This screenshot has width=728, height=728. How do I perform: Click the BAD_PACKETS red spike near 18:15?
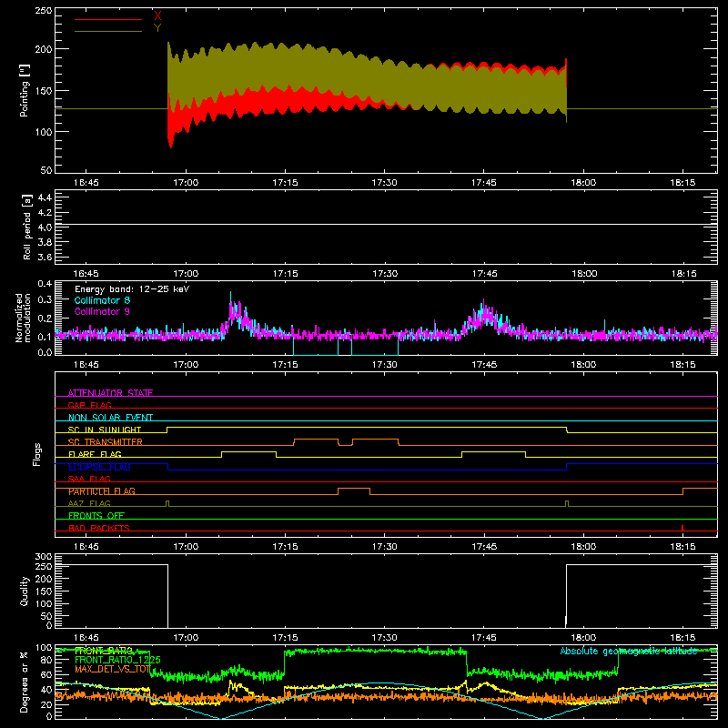coord(682,528)
